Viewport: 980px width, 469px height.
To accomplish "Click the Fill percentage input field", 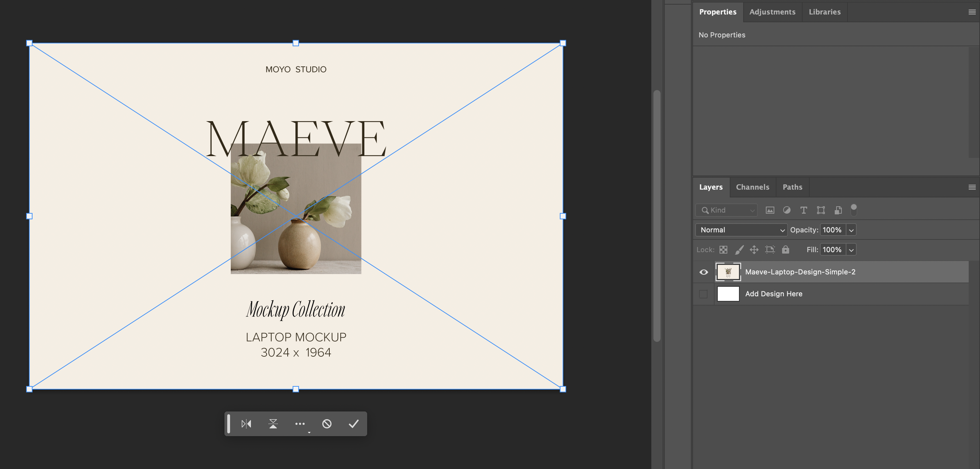I will click(x=832, y=250).
